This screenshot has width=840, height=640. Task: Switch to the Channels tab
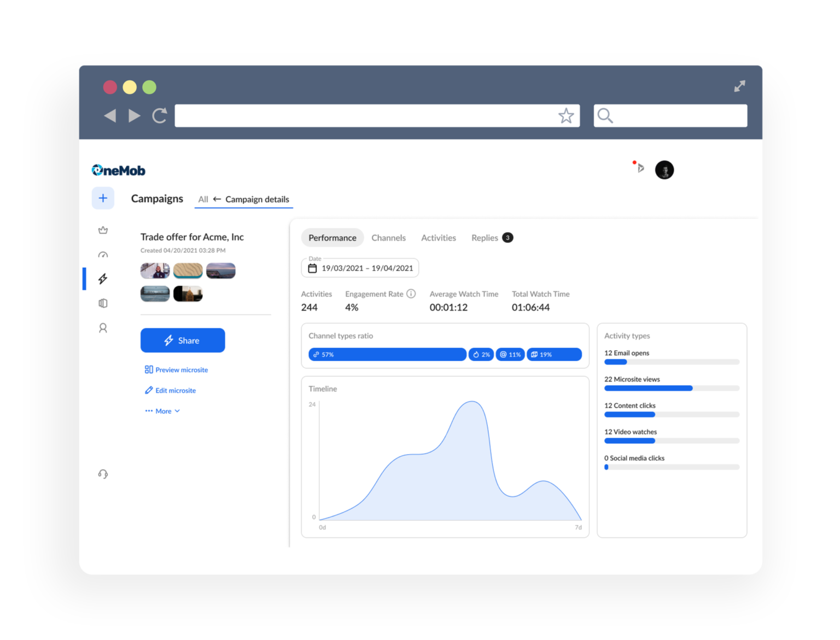tap(388, 238)
